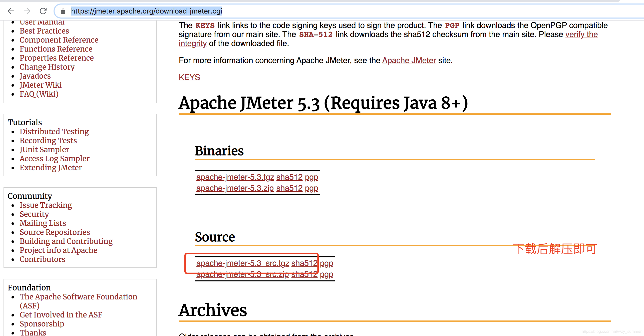Download apache-jmeter-5.3.zip binary
This screenshot has height=336, width=644.
235,188
